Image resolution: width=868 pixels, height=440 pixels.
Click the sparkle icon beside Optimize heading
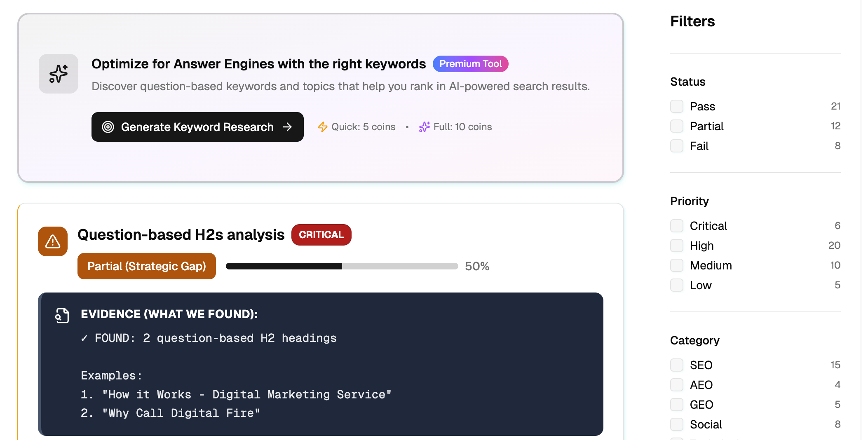point(59,74)
